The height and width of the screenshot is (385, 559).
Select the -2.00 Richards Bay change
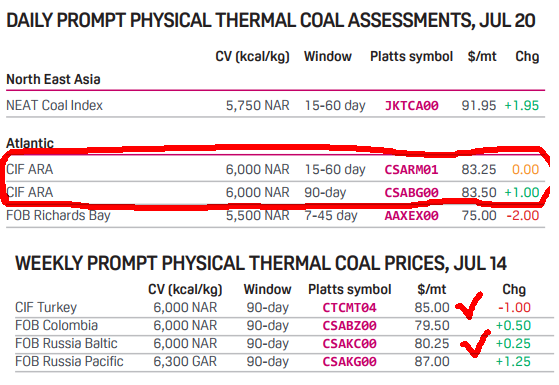tap(523, 216)
